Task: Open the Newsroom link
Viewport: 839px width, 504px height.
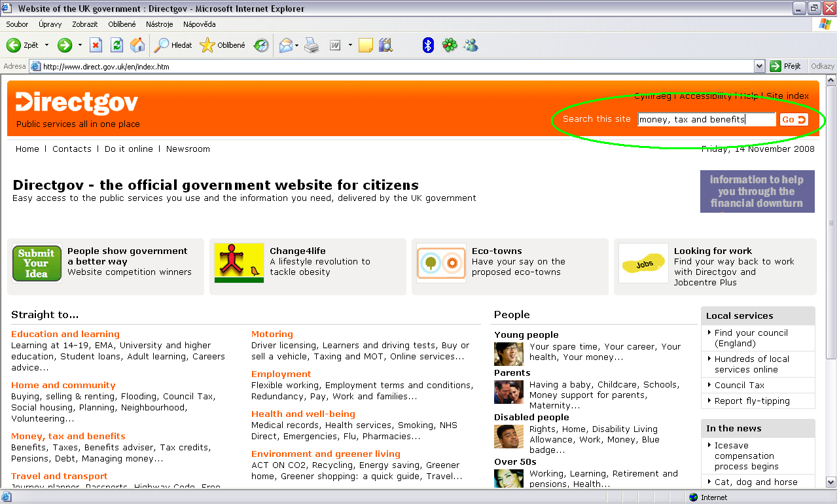Action: [x=188, y=149]
